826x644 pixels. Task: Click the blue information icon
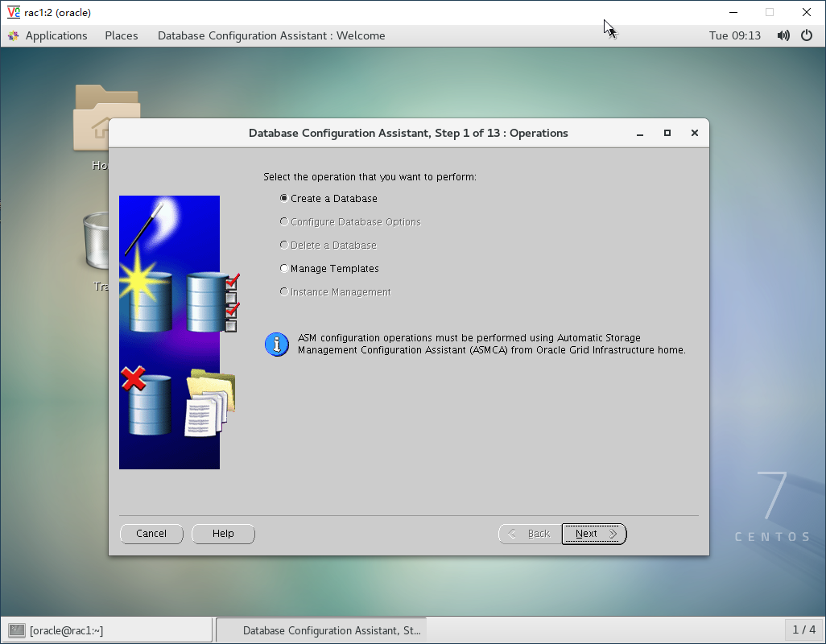click(277, 345)
